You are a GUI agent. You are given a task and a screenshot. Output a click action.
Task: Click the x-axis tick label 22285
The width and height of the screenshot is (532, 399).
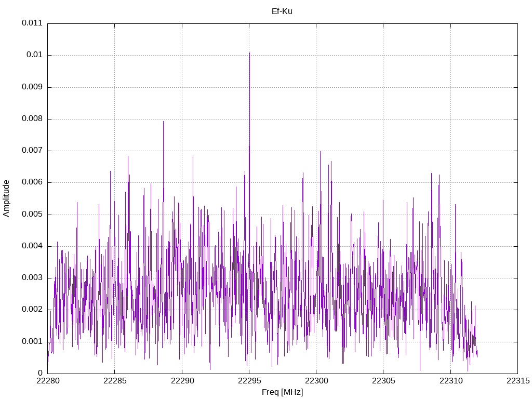click(115, 381)
